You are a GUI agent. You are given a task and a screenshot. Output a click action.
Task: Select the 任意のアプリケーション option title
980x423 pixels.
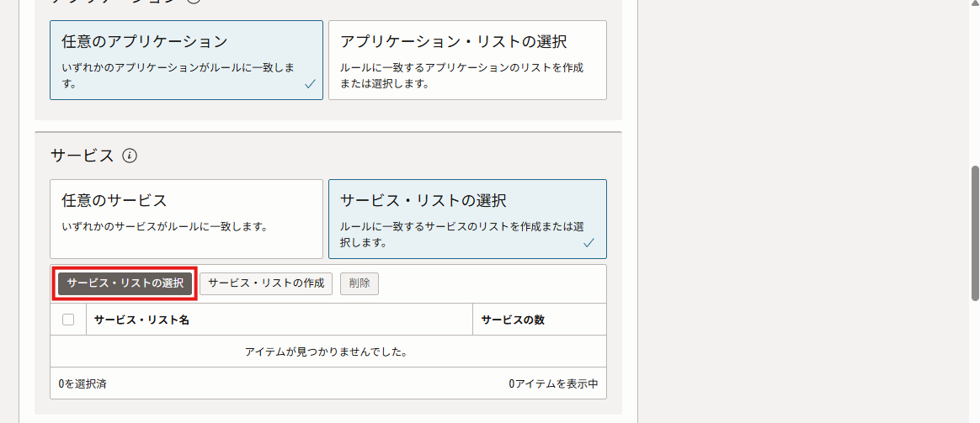click(x=145, y=41)
